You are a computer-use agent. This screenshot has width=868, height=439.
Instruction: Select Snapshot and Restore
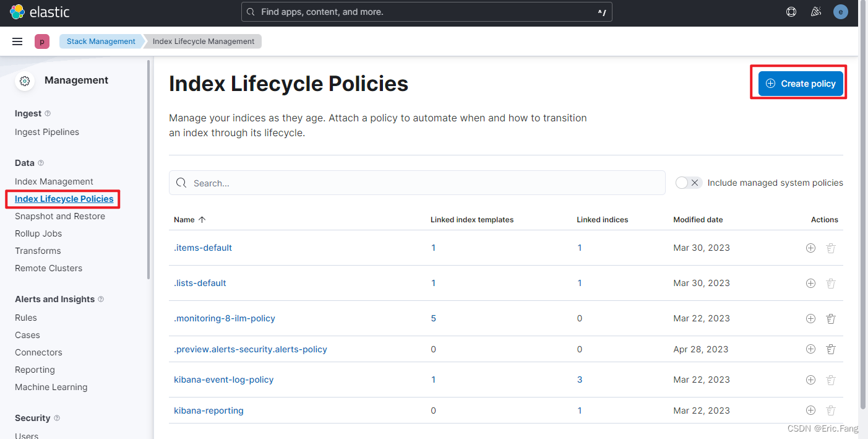tap(60, 215)
